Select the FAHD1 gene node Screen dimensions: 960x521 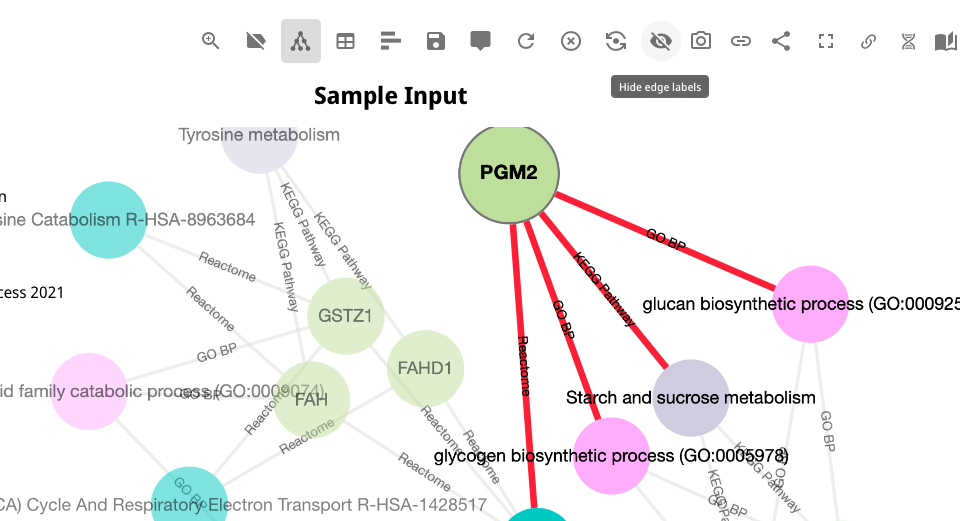[425, 368]
